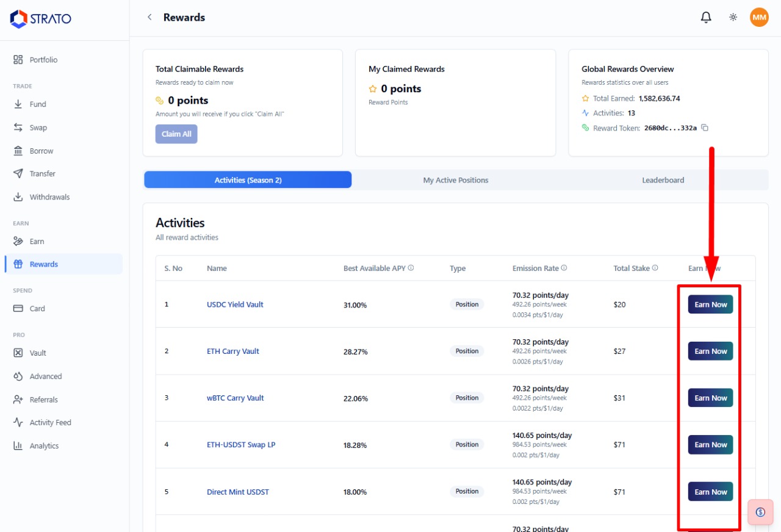The height and width of the screenshot is (532, 781).
Task: Click the STRATO logo
Action: pyautogui.click(x=41, y=19)
